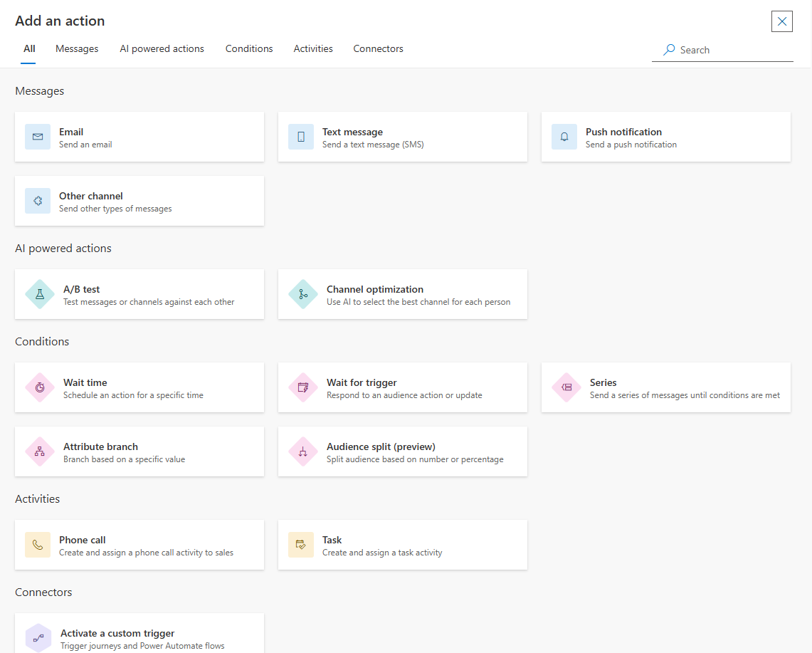The image size is (812, 653).
Task: Open the Connectors tab
Action: [x=378, y=49]
